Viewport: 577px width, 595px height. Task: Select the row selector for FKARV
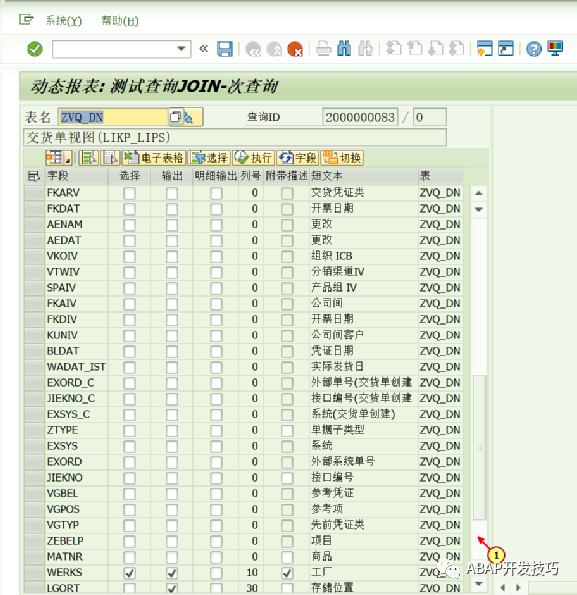click(x=34, y=193)
